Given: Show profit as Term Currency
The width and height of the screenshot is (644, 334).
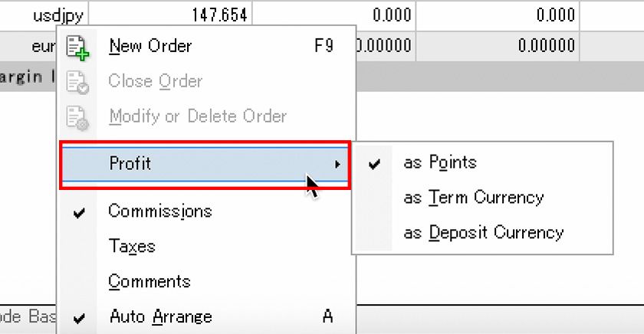Looking at the screenshot, I should point(473,198).
